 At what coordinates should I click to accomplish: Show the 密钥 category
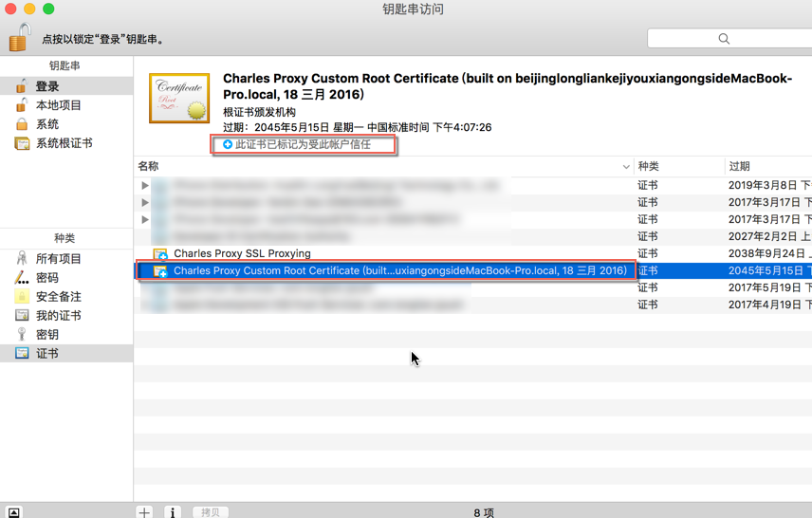[66, 335]
